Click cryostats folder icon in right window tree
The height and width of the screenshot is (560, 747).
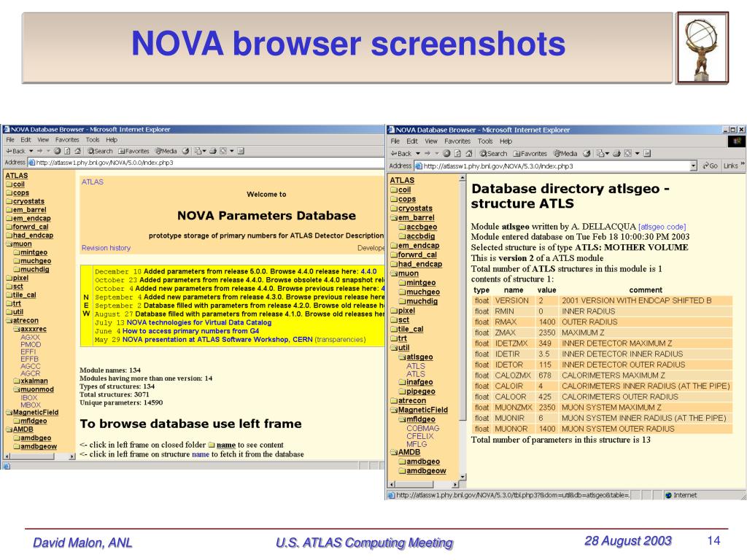(x=394, y=209)
